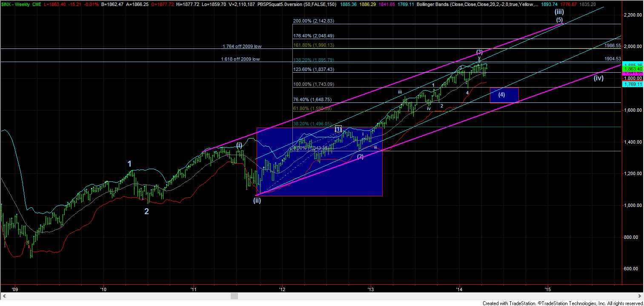Viewport: 644px width, 306px height.
Task: Click the '11 date axis label
Action: tap(193, 289)
